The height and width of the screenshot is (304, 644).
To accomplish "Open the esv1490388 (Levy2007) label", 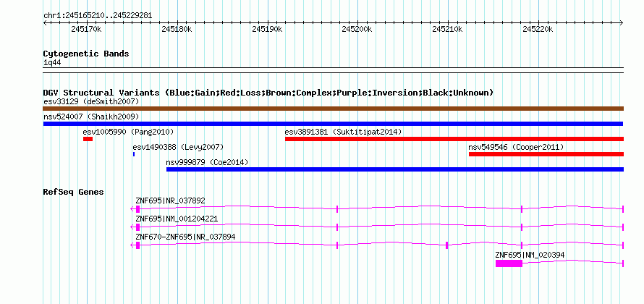I will (x=178, y=147).
